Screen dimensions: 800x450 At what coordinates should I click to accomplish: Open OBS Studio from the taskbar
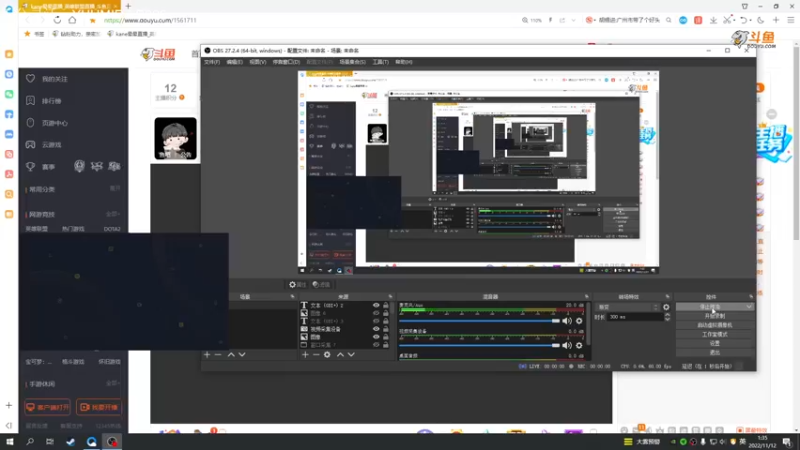tap(112, 441)
